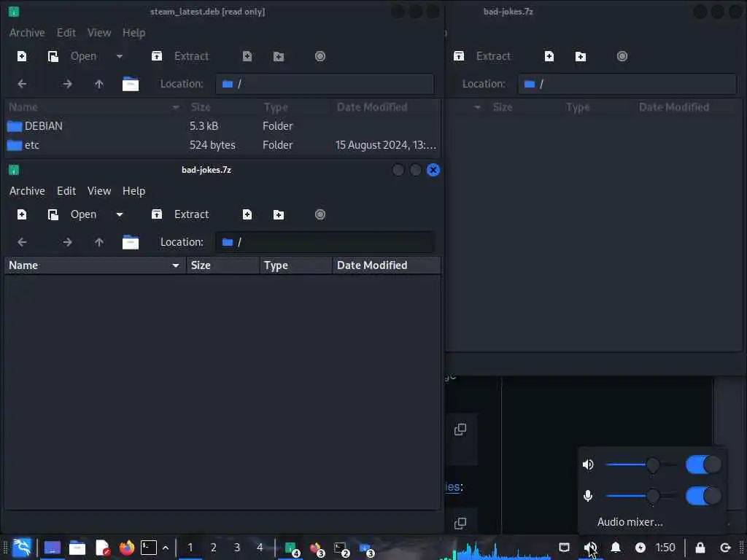Go forward in active bad-jokes.7z window
Screen dimensions: 747x560
[x=67, y=242]
